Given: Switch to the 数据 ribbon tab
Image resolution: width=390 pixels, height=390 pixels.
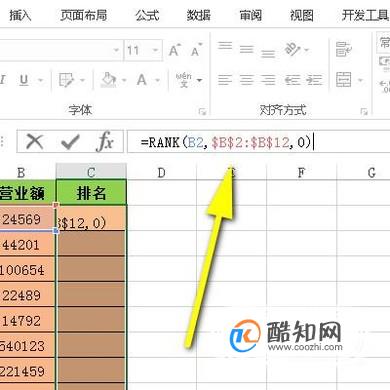Looking at the screenshot, I should (x=198, y=15).
